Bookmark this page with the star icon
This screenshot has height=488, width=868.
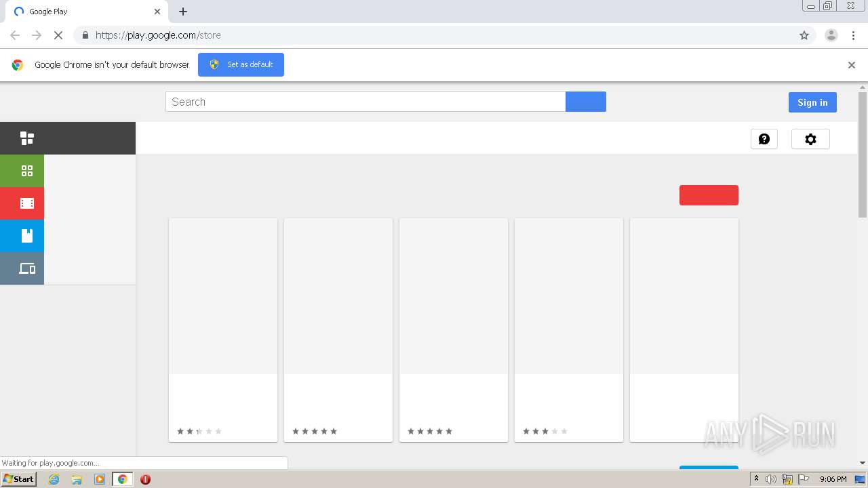click(x=804, y=35)
